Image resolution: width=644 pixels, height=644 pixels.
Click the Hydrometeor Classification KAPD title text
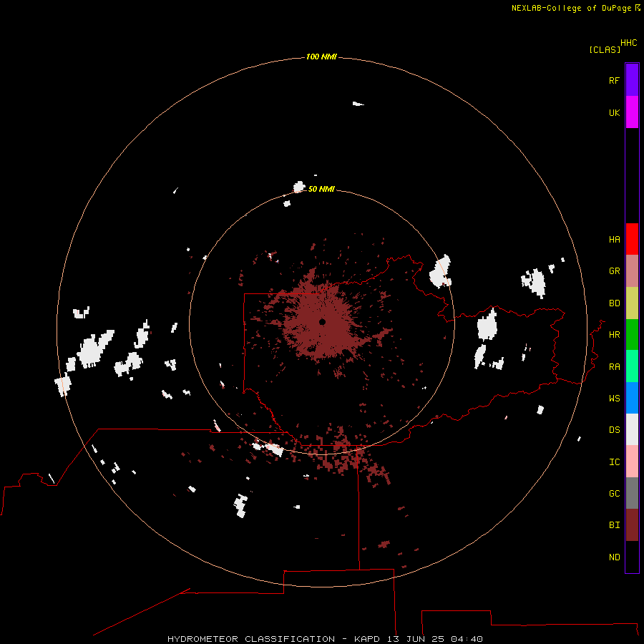(325, 639)
